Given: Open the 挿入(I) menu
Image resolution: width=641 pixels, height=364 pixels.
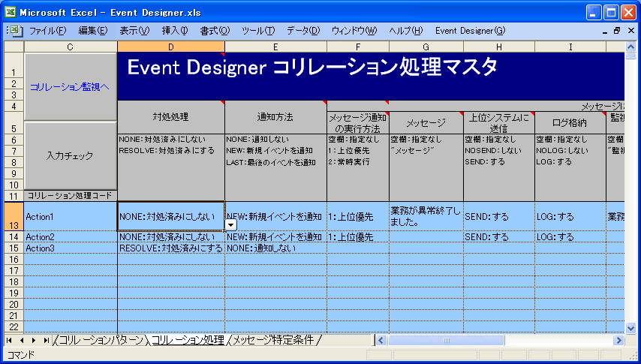Looking at the screenshot, I should (175, 31).
